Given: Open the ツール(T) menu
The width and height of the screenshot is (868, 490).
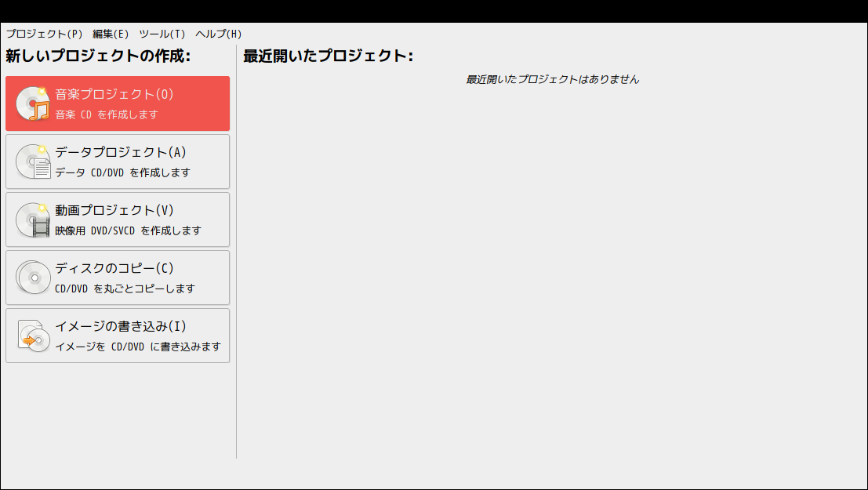Looking at the screenshot, I should coord(162,34).
